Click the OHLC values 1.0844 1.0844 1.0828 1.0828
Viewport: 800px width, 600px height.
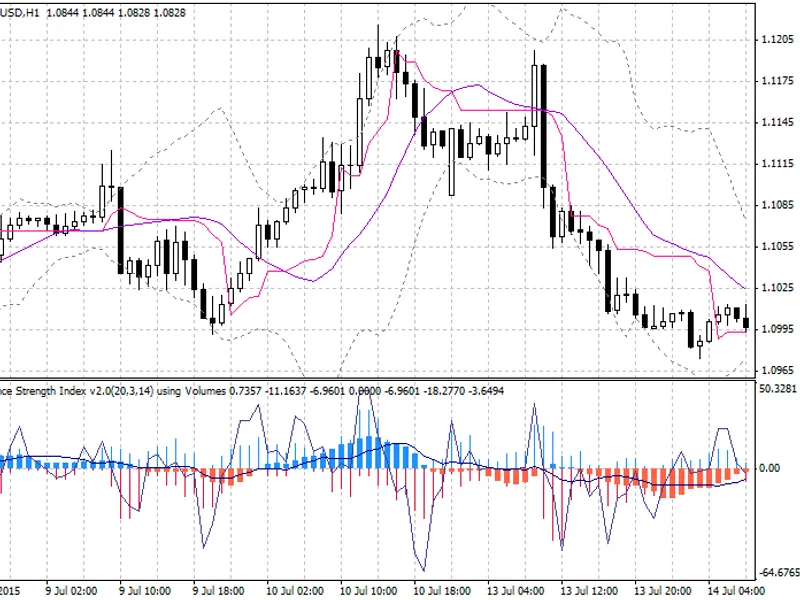pos(116,13)
